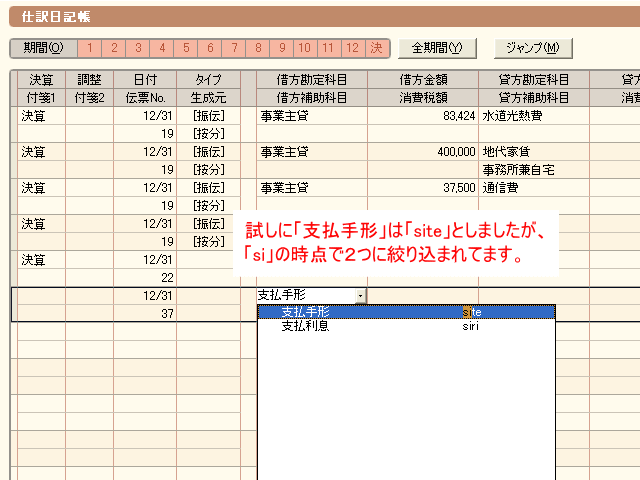Click the 伝票No. column header
The height and width of the screenshot is (480, 640).
click(x=145, y=98)
